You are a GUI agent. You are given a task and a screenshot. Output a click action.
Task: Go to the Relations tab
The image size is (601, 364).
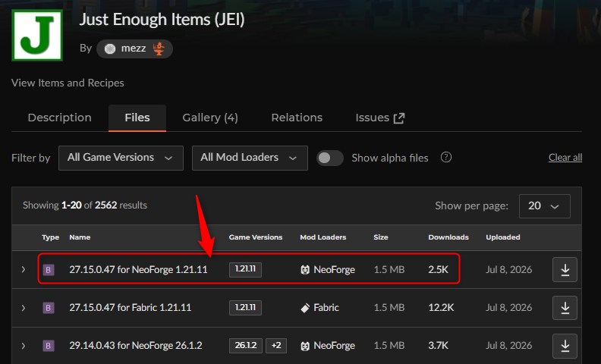tap(297, 118)
